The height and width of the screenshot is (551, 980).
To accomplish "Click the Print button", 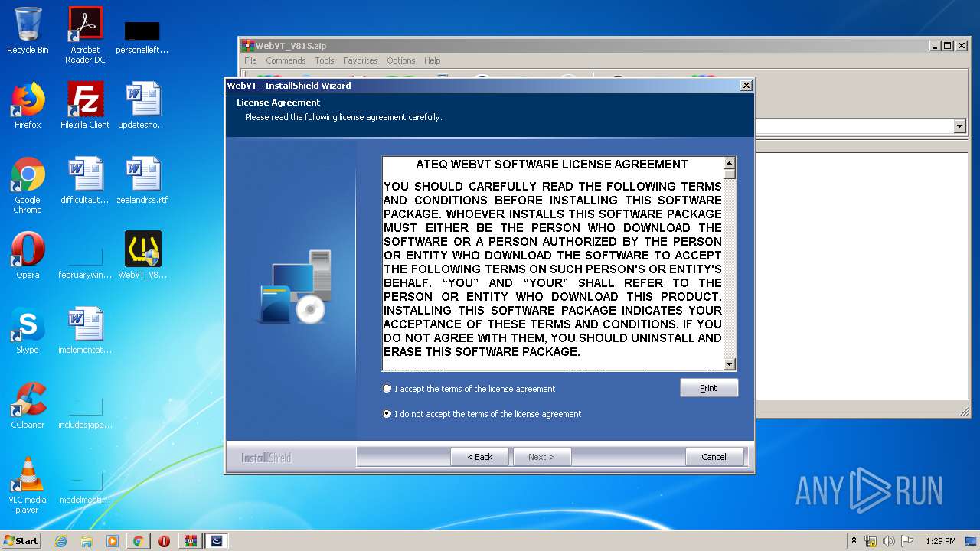I will click(709, 388).
